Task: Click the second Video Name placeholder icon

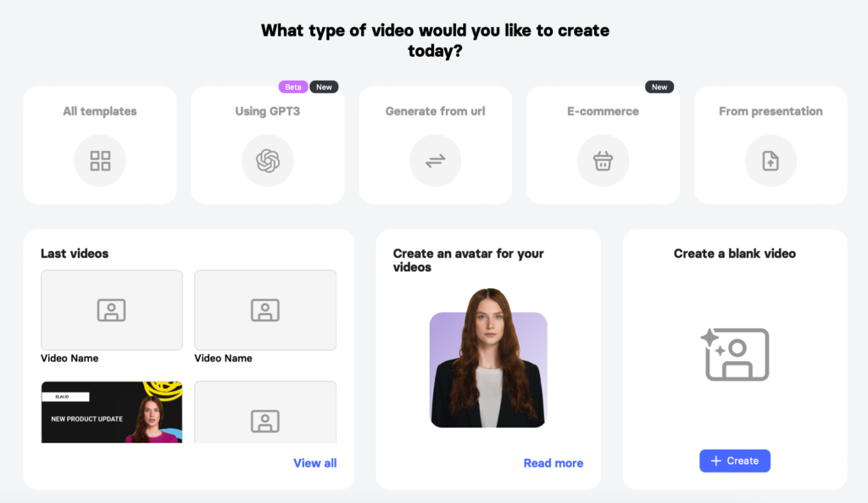Action: (x=264, y=310)
